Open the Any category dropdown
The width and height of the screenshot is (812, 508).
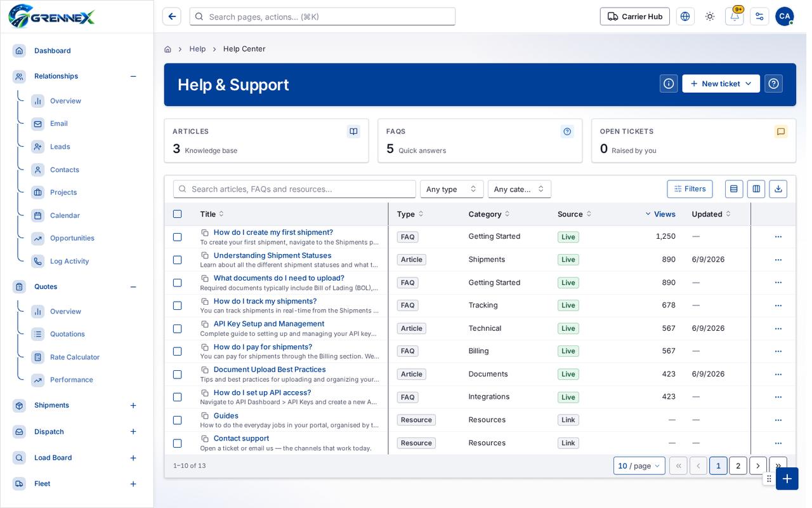[x=520, y=189]
